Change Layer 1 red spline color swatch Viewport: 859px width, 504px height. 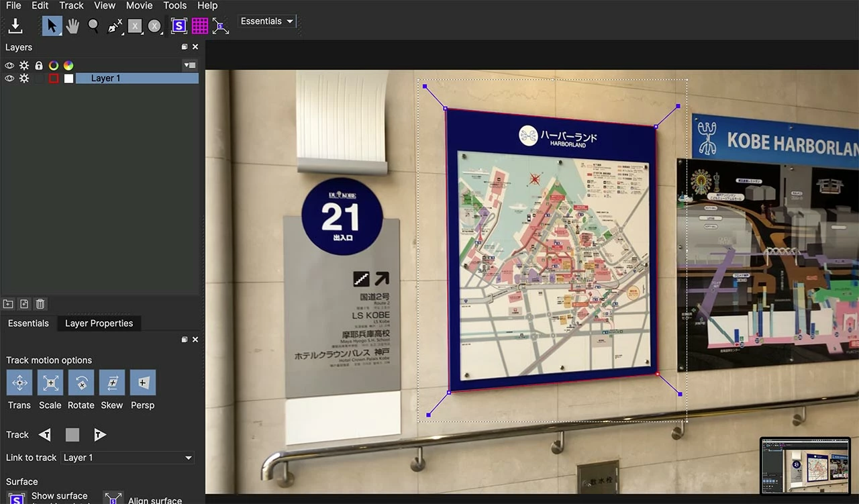tap(54, 79)
